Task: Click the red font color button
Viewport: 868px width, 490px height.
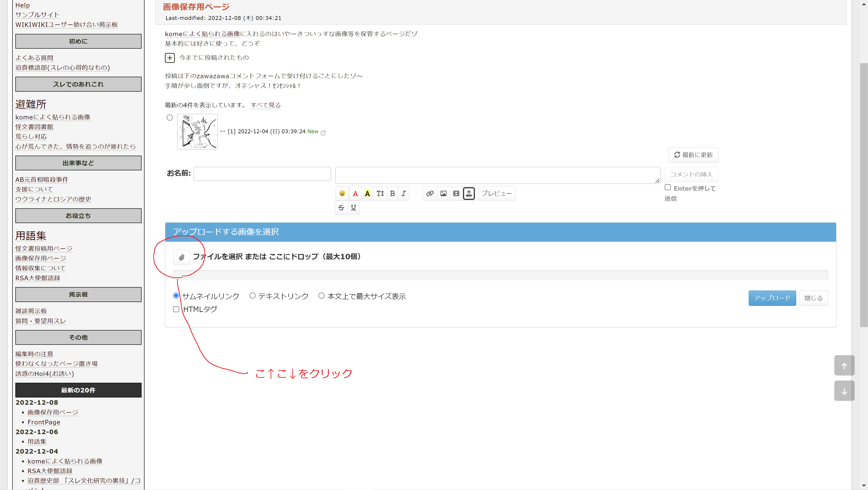Action: [355, 193]
